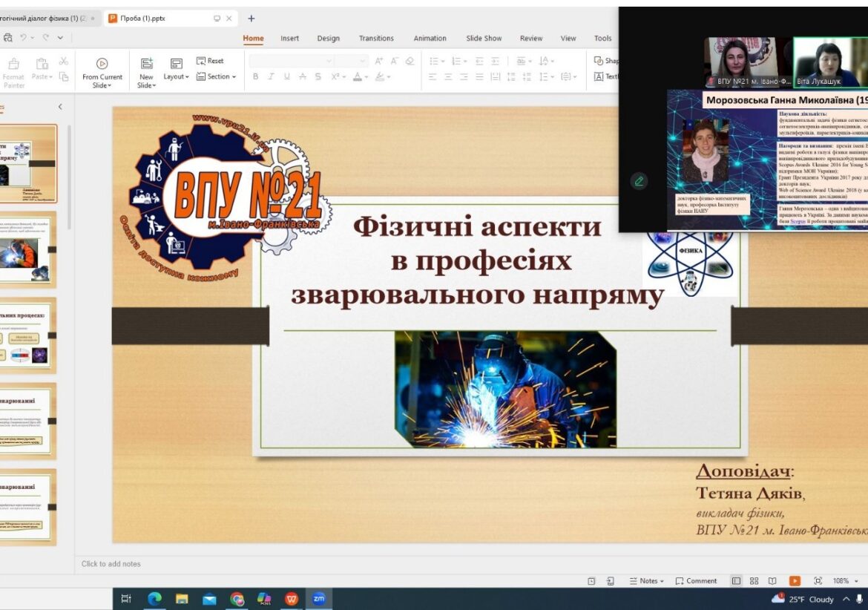Image resolution: width=868 pixels, height=610 pixels.
Task: Click From Current Slide play icon
Action: [x=102, y=65]
